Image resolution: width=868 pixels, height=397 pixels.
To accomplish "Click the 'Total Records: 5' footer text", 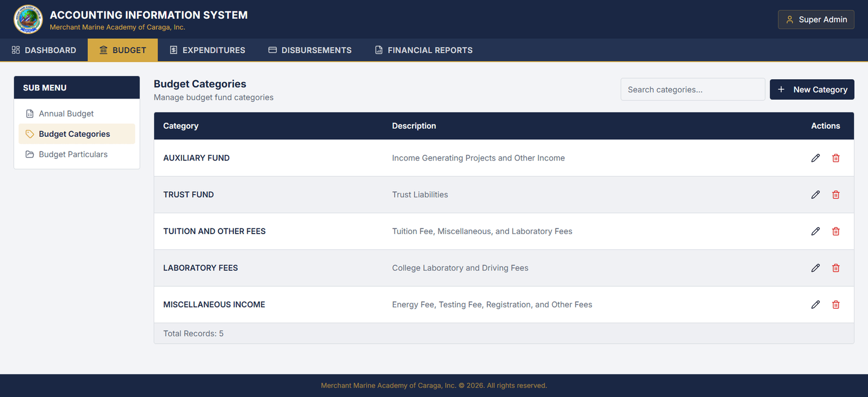I will (193, 334).
